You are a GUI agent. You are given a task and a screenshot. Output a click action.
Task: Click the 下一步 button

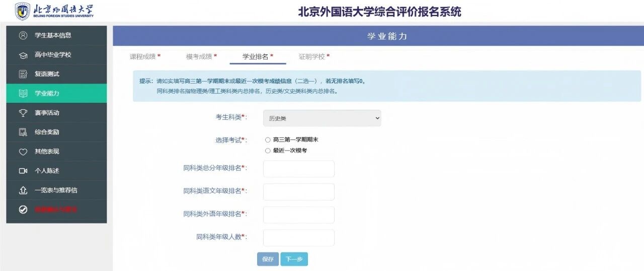point(294,259)
